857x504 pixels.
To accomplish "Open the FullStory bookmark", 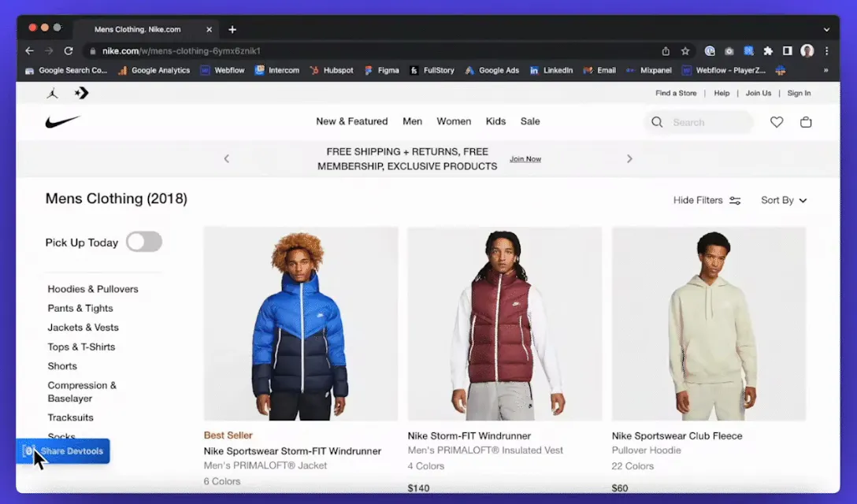I will tap(432, 70).
